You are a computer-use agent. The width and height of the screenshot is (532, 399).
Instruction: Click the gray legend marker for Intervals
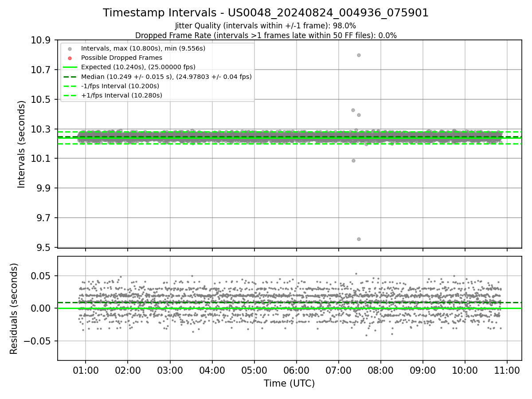[70, 49]
